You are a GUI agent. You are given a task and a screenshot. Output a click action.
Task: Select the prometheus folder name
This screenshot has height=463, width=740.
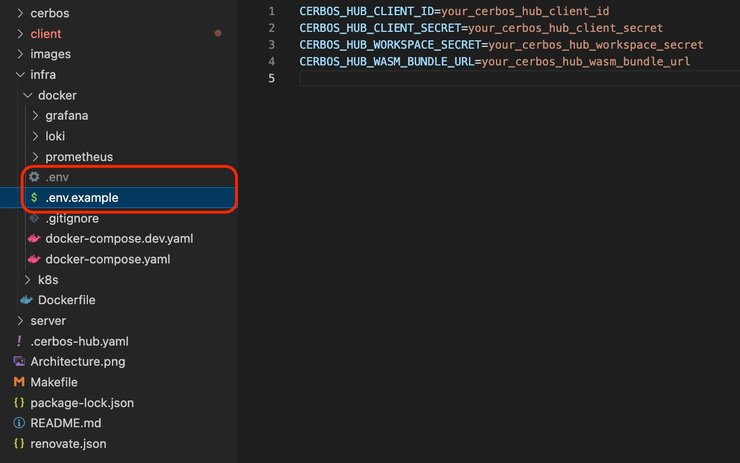point(79,157)
